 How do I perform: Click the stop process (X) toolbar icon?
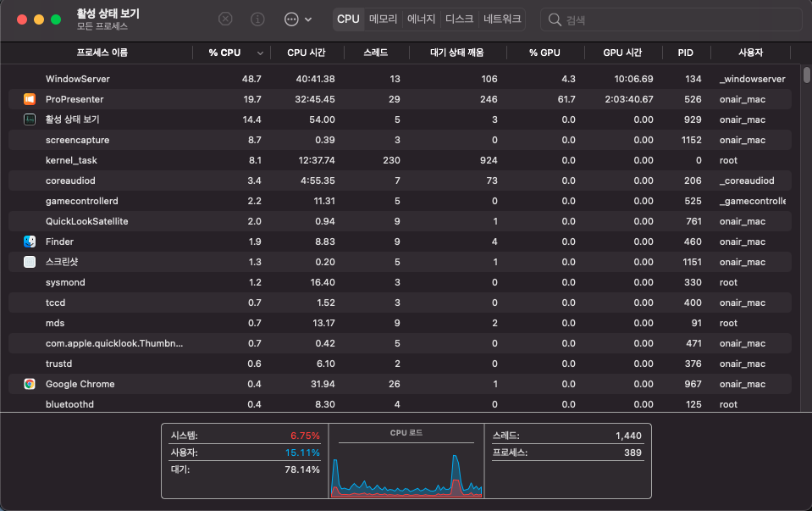pos(225,19)
